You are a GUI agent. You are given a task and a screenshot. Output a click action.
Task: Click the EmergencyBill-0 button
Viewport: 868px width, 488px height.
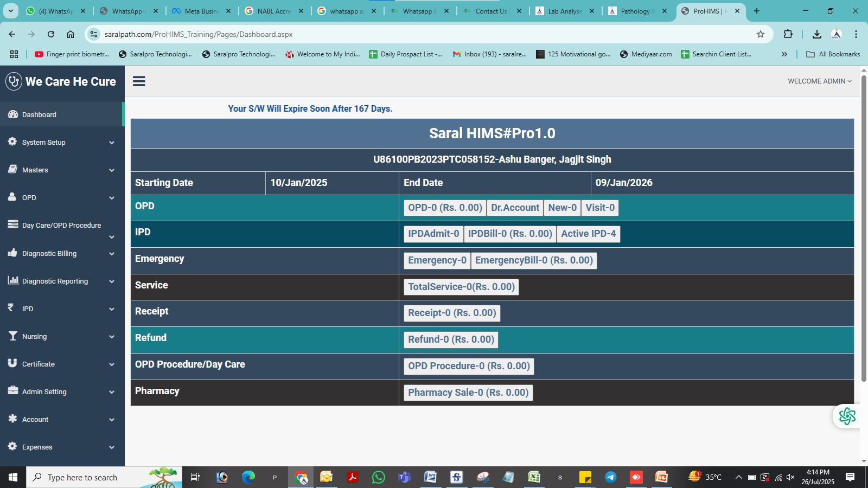pyautogui.click(x=534, y=260)
